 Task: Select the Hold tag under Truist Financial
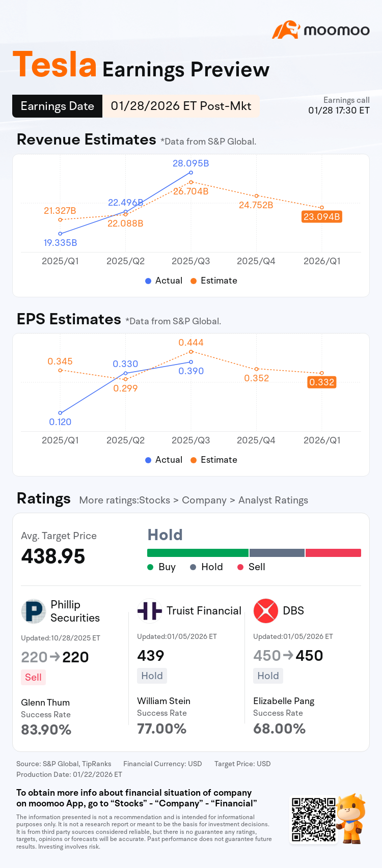[x=152, y=676]
